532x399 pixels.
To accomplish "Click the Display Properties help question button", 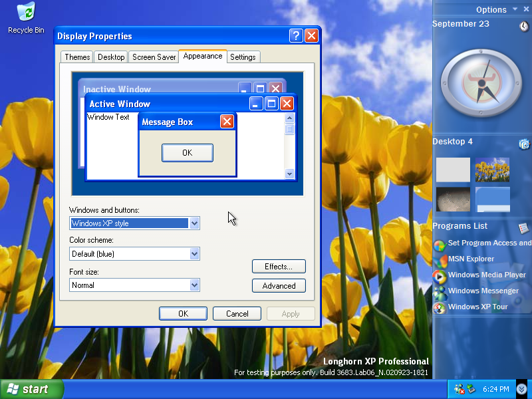I will pos(297,36).
